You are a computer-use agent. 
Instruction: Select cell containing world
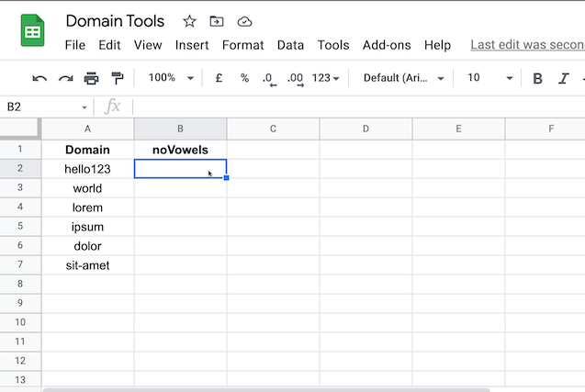click(87, 188)
